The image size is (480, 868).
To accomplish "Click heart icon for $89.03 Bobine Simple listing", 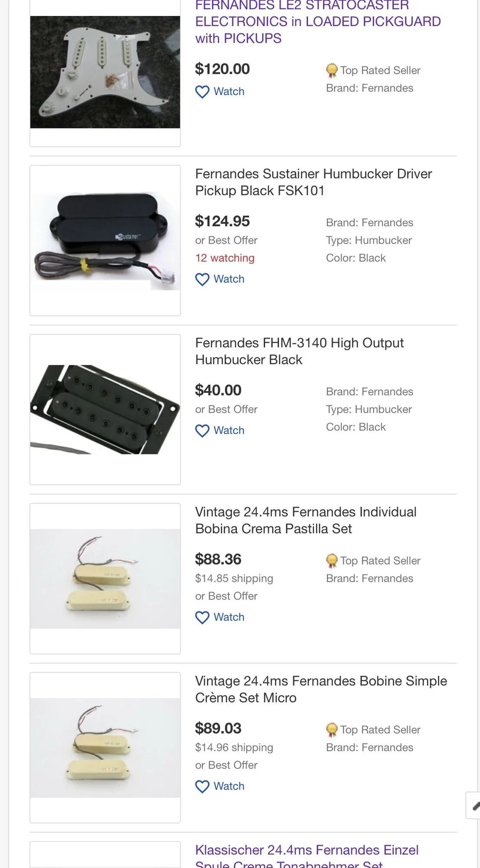I will [x=202, y=786].
